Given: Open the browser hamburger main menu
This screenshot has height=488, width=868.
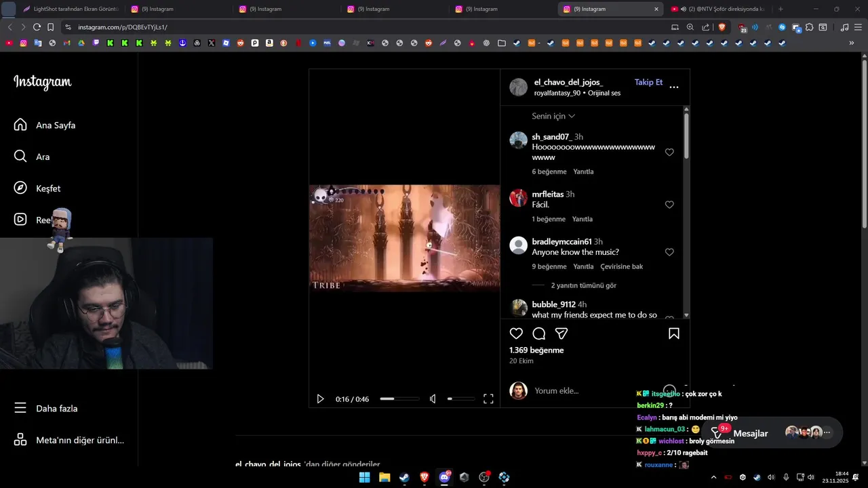Looking at the screenshot, I should click(858, 27).
